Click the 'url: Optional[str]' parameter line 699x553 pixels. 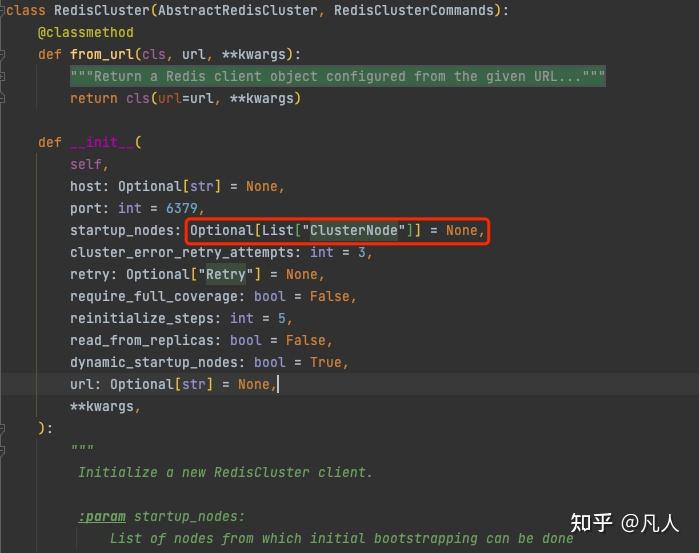[x=173, y=384]
